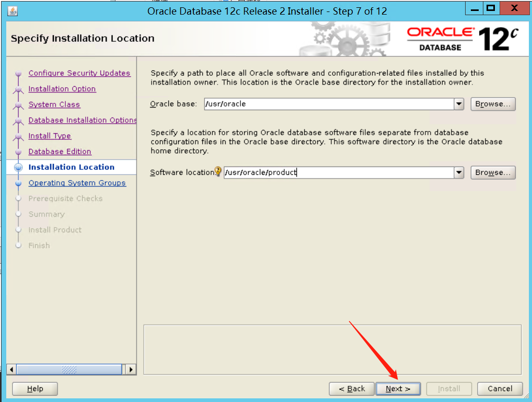Go to Install Type step
Screen dimensions: 532x402
(x=50, y=136)
